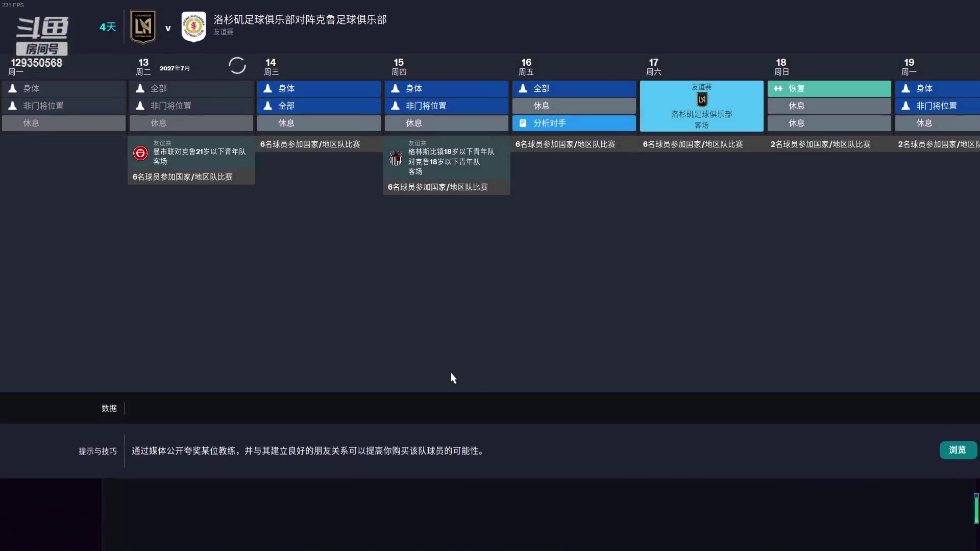
Task: Click the 提示与技巧 label
Action: pyautogui.click(x=97, y=451)
